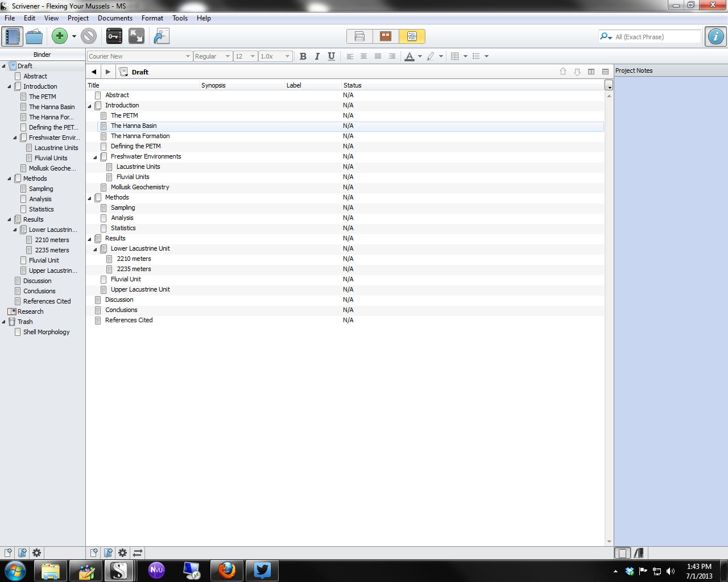Open the Format menu
Screen dimensions: 728x582
point(152,18)
